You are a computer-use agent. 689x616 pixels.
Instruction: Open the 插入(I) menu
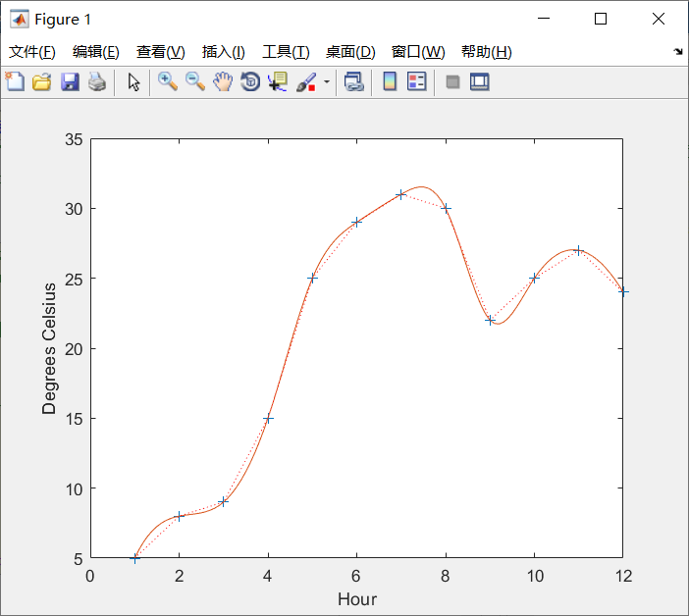pyautogui.click(x=223, y=52)
